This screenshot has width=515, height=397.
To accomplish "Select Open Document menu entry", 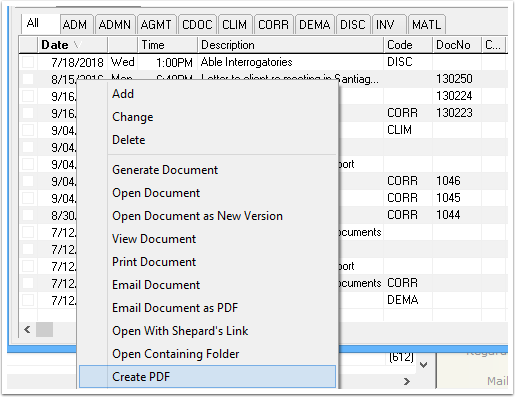I will (207, 193).
